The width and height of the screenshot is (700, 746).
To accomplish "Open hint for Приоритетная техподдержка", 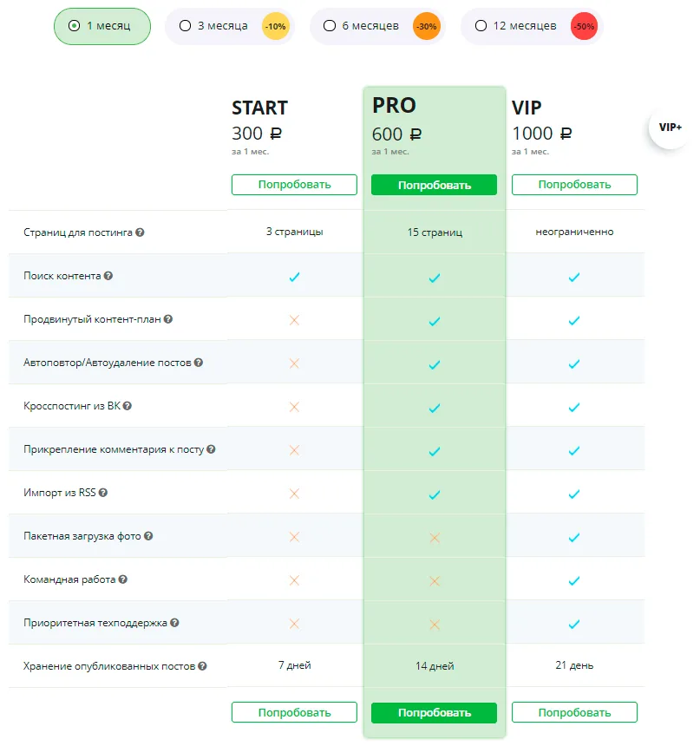I will click(x=174, y=622).
